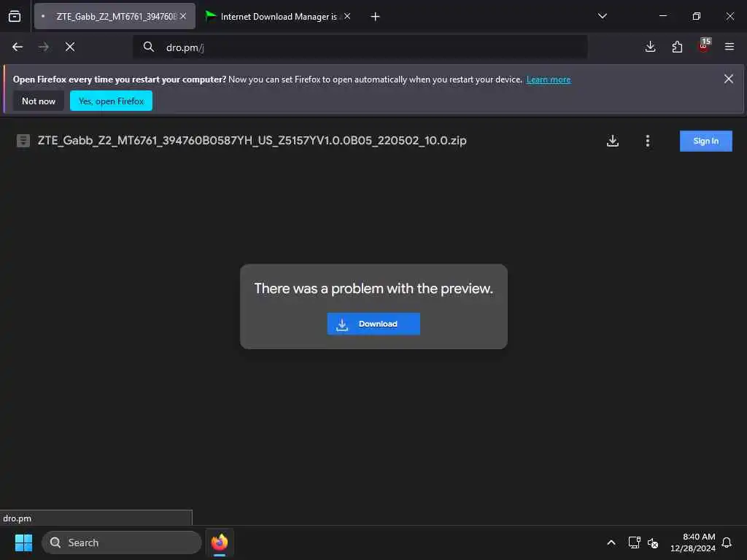Go back one page
This screenshot has height=560, width=747.
click(18, 47)
